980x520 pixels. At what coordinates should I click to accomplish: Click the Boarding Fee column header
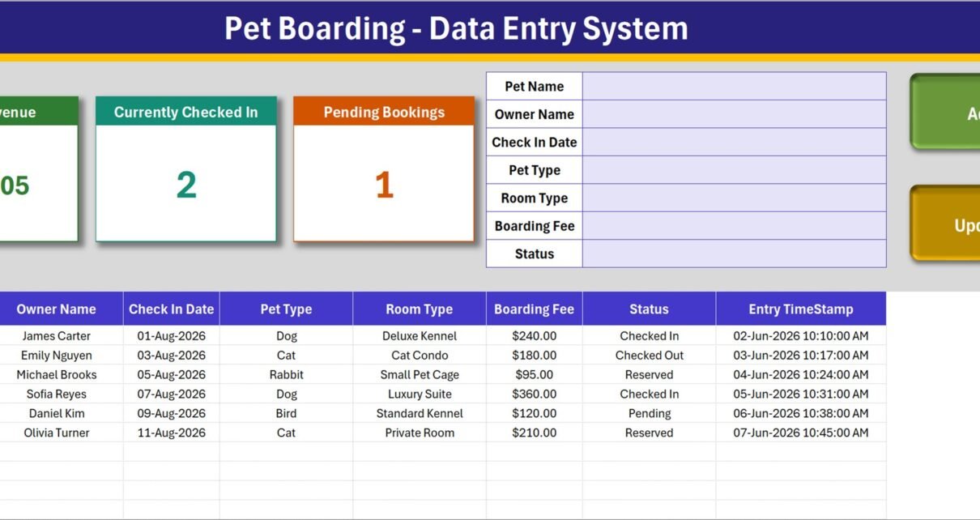pyautogui.click(x=535, y=309)
